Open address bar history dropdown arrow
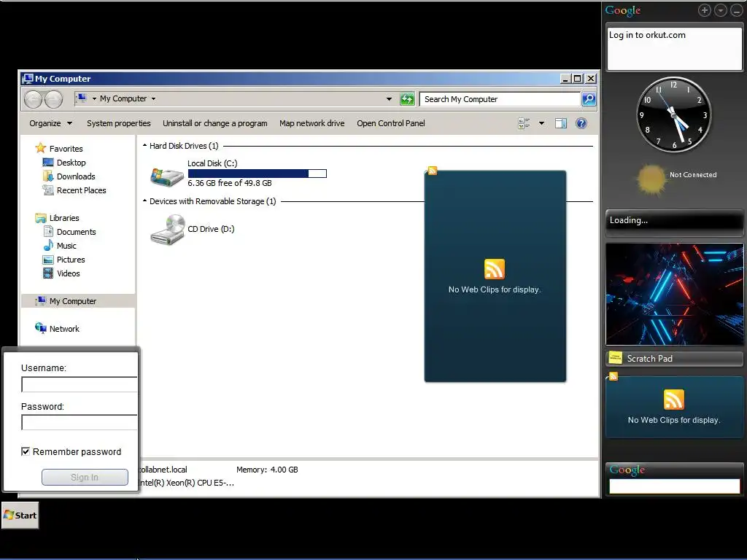The height and width of the screenshot is (560, 747). pos(389,99)
